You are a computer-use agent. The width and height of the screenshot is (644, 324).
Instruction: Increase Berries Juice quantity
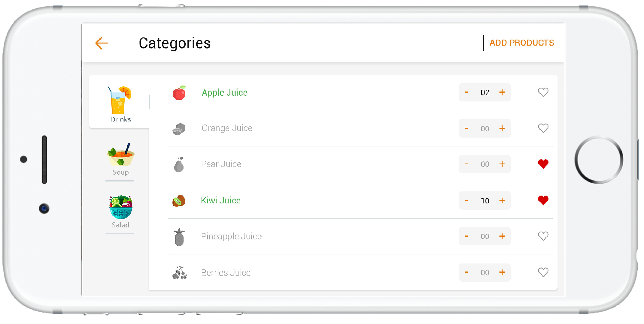coord(502,272)
